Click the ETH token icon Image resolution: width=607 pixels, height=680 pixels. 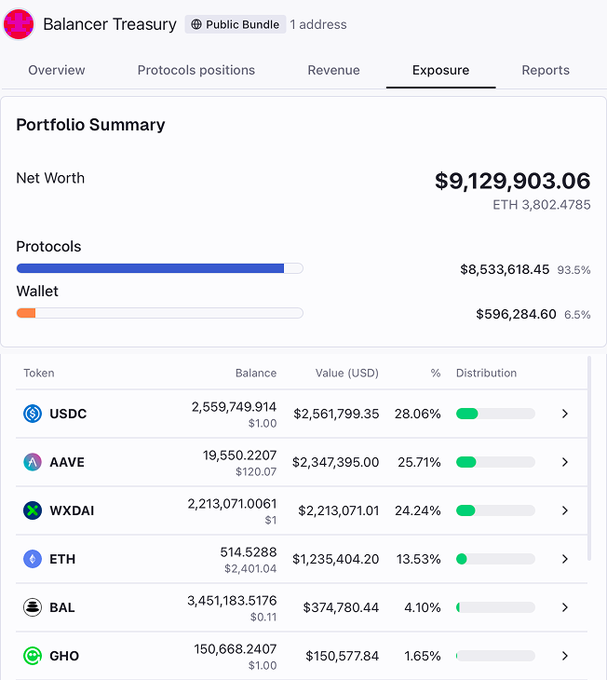[33, 559]
